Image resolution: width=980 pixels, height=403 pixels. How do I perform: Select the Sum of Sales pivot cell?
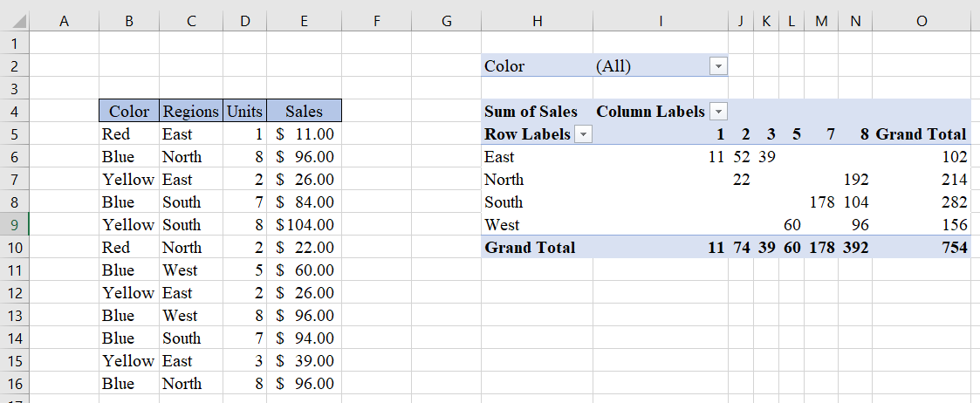pyautogui.click(x=531, y=112)
